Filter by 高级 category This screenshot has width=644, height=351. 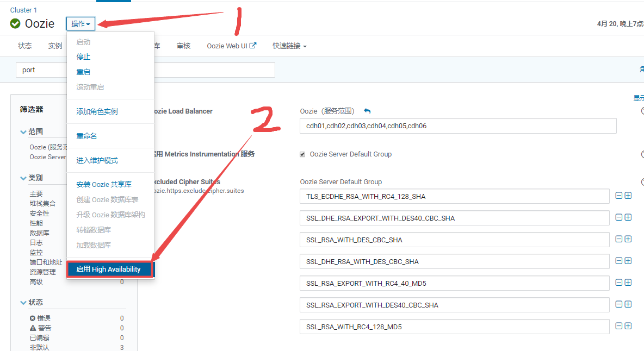(x=36, y=282)
